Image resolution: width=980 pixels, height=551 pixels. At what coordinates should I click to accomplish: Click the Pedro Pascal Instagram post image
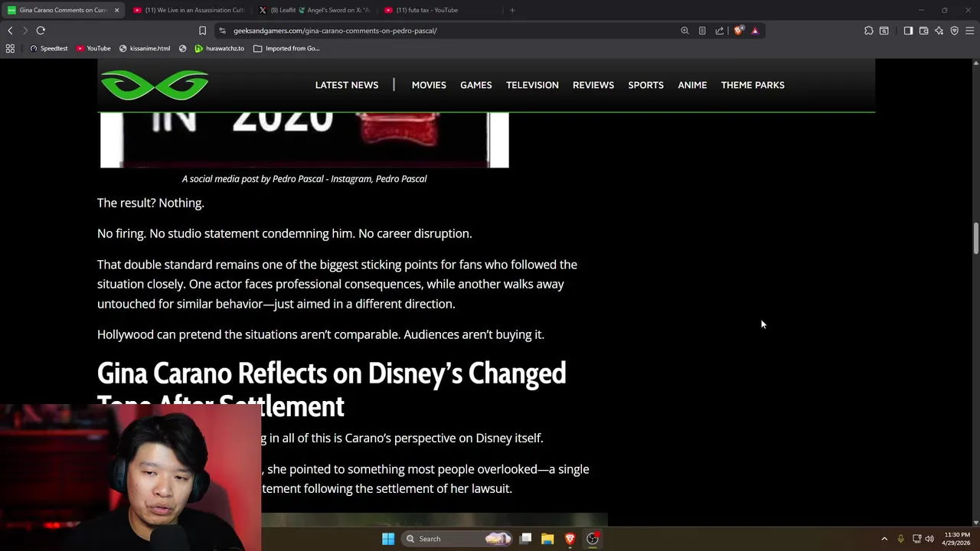[x=305, y=140]
